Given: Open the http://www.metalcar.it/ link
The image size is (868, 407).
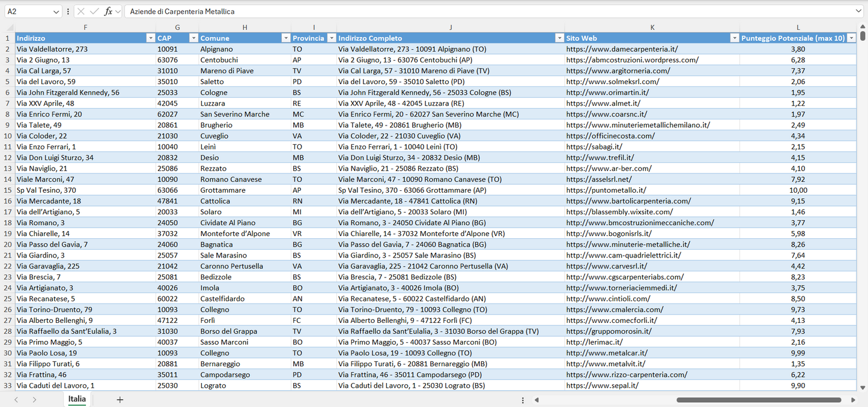Looking at the screenshot, I should click(x=607, y=352).
